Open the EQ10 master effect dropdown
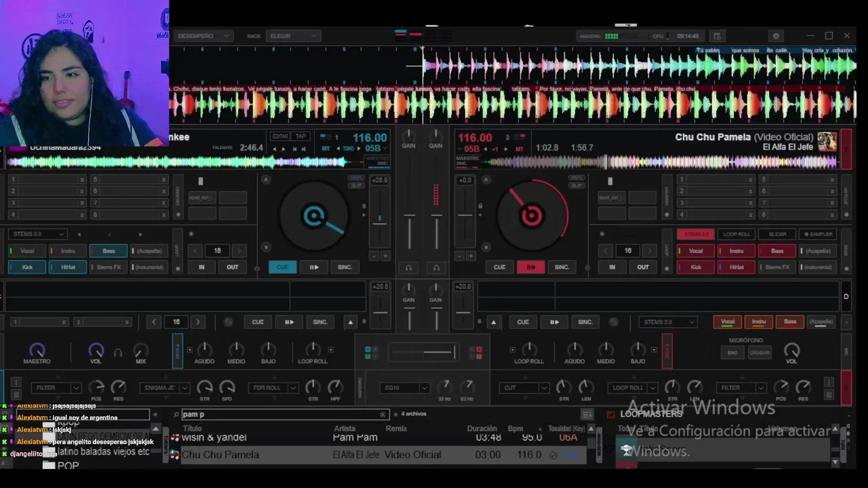Viewport: 868px width, 488px height. coord(405,388)
